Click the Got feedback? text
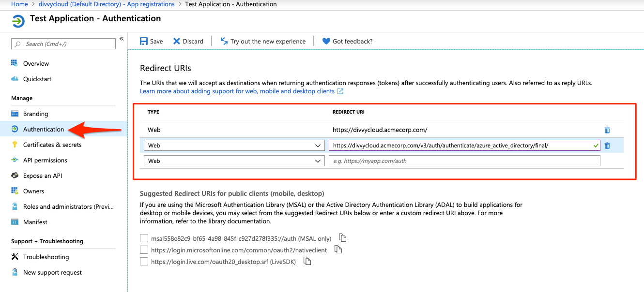The height and width of the screenshot is (292, 644). coord(353,41)
